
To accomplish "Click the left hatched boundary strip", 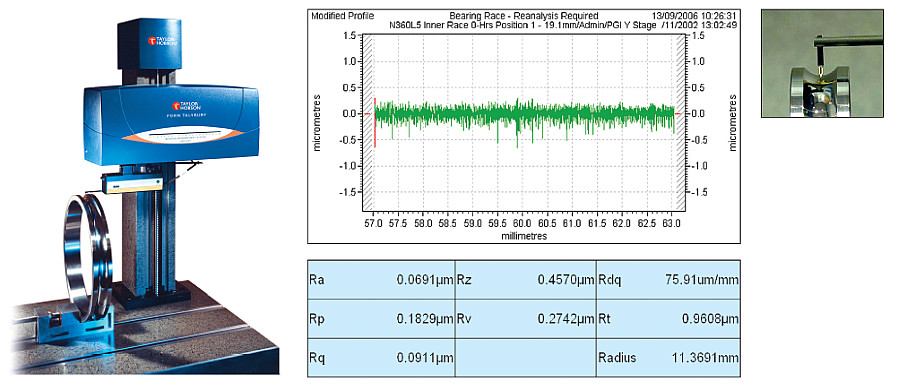I will 368,121.
